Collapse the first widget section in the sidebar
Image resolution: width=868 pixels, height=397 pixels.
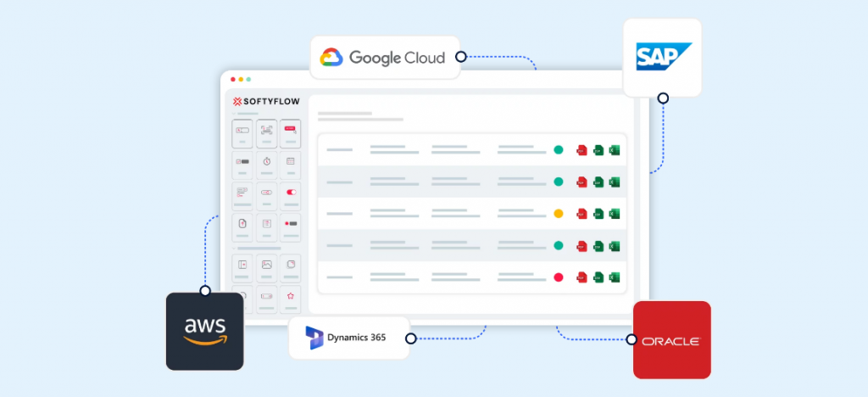pyautogui.click(x=235, y=113)
